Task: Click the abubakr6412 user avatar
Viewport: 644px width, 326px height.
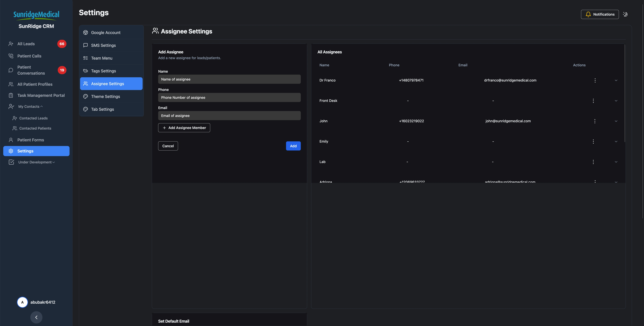Action: [x=22, y=302]
